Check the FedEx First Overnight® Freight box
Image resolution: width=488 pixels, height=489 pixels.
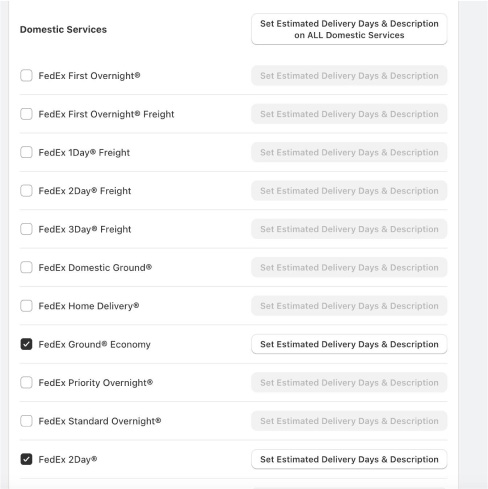click(26, 114)
